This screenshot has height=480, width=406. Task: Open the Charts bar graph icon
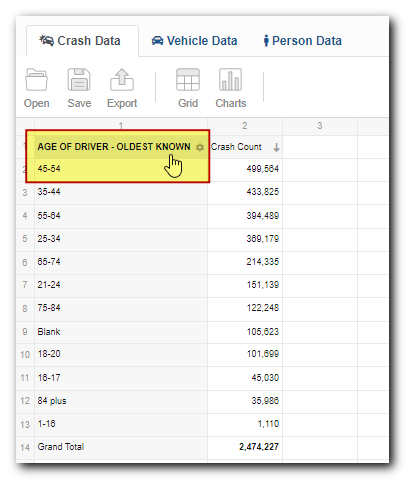pos(230,80)
